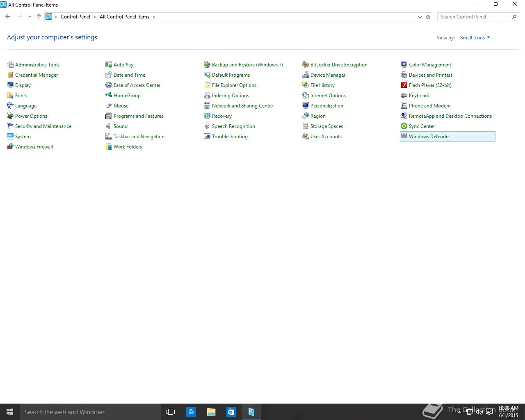Open the File History link
The image size is (525, 420).
322,85
